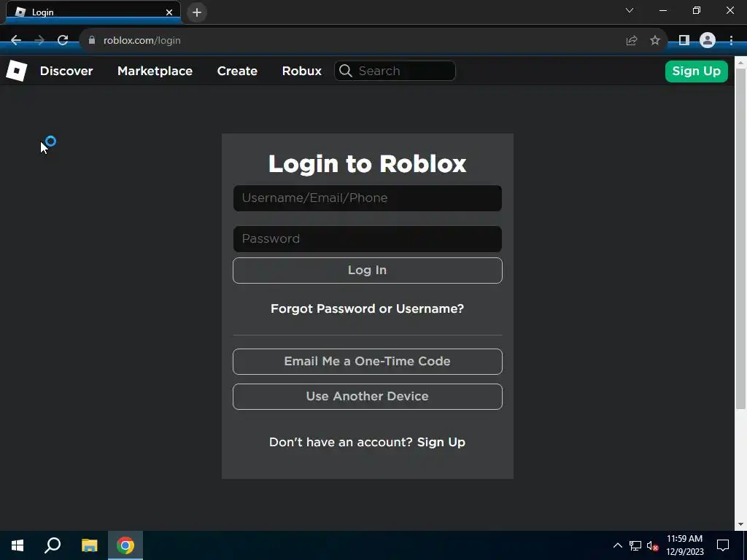Image resolution: width=747 pixels, height=560 pixels.
Task: Click the page vertical scrollbar thumb
Action: pyautogui.click(x=741, y=238)
